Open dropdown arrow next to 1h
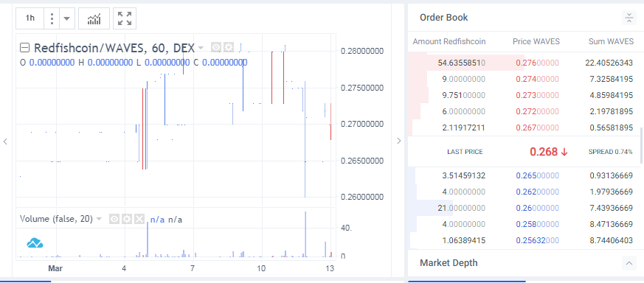This screenshot has width=644, height=283. tap(67, 18)
